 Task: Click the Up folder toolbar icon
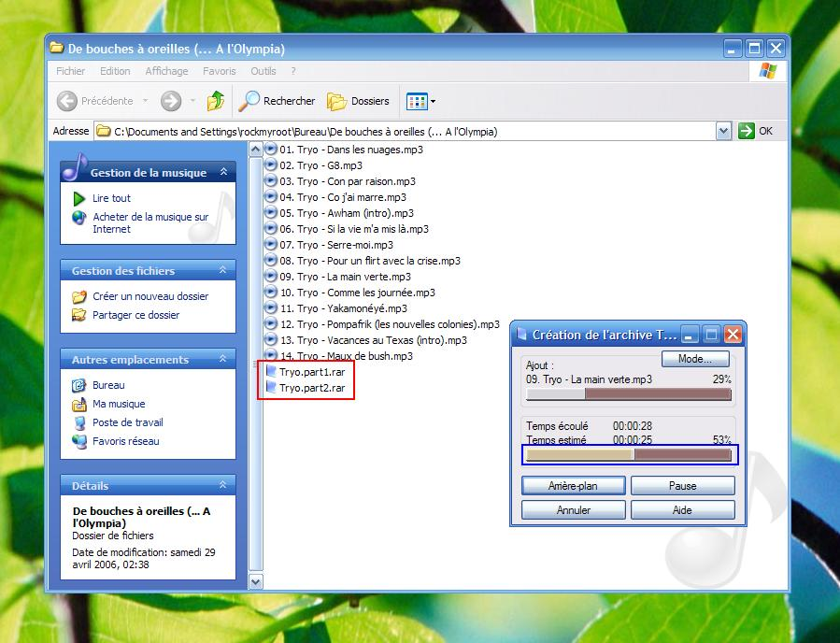tap(216, 101)
